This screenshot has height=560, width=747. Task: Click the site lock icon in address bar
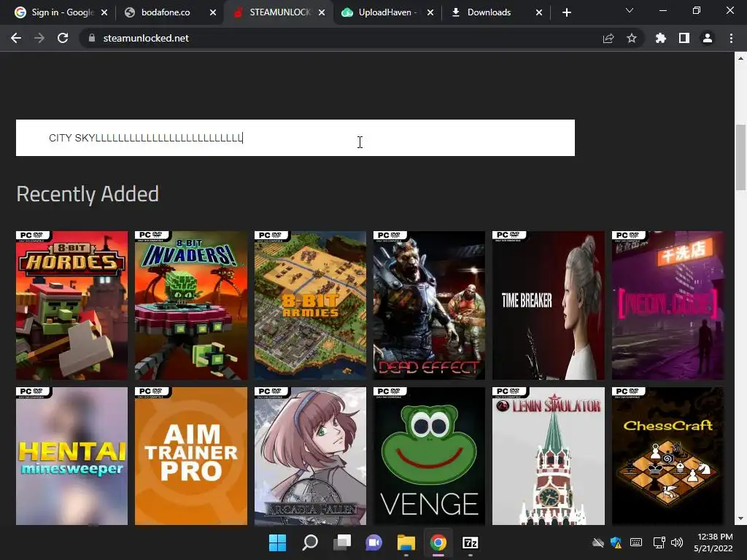tap(91, 38)
